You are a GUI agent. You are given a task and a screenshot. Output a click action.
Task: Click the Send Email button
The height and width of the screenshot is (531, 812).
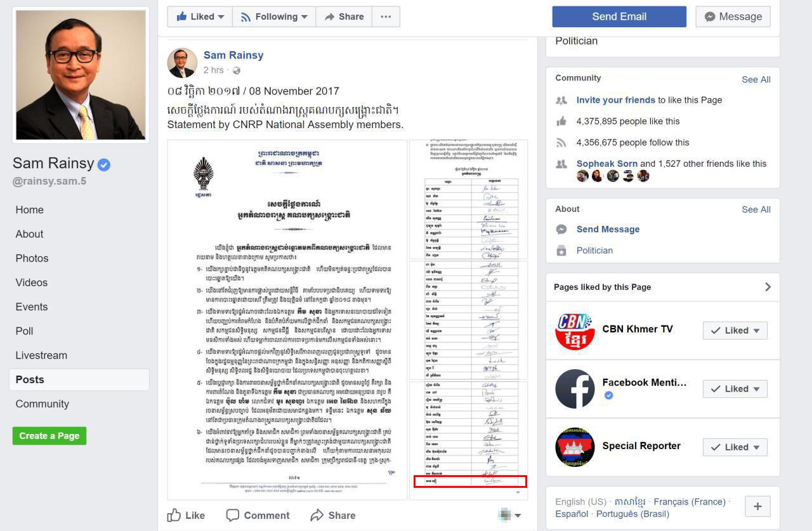coord(619,16)
